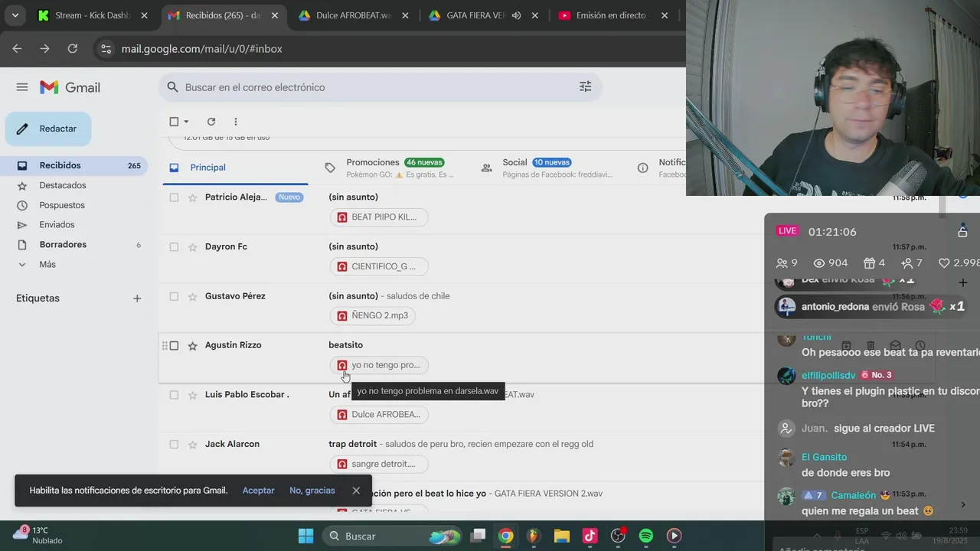Select Jack Alarcon email checkbox
The height and width of the screenshot is (551, 980).
[x=174, y=445]
